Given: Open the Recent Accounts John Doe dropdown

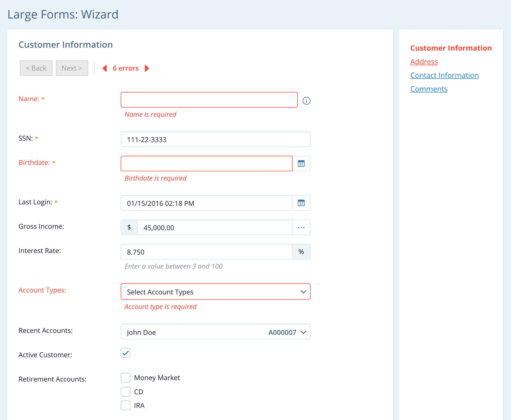Looking at the screenshot, I should (303, 332).
